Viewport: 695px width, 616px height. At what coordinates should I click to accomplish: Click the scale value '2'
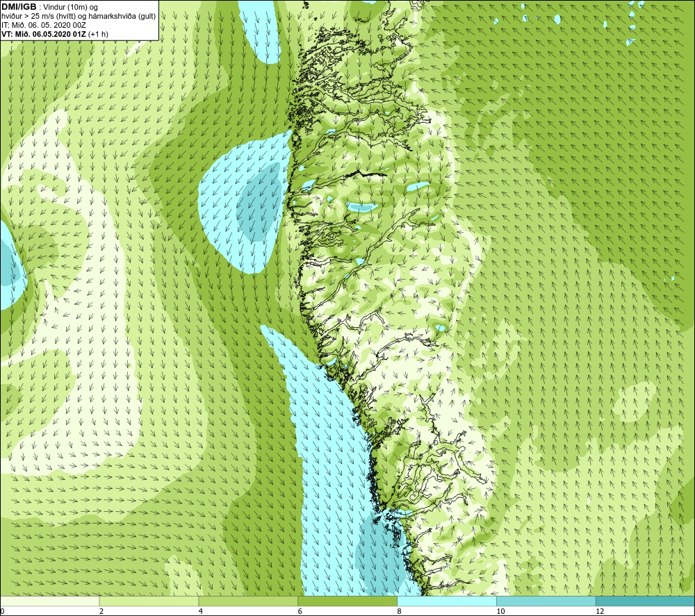tap(101, 612)
